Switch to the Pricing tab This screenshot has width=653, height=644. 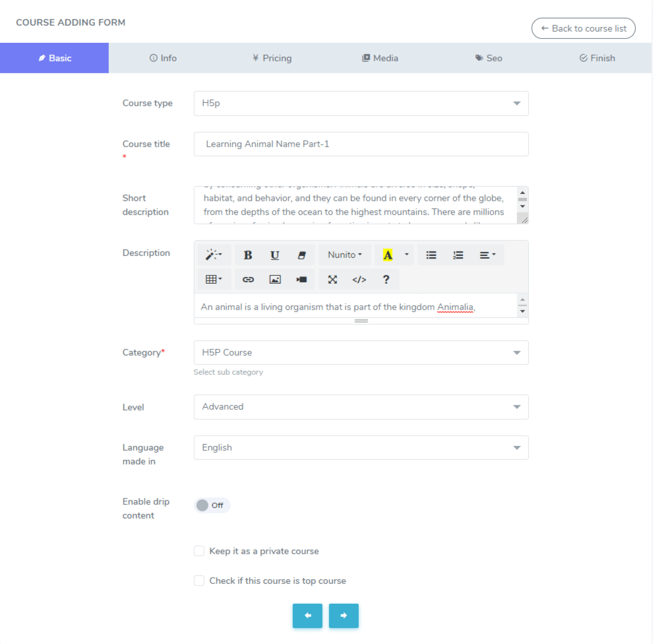pyautogui.click(x=272, y=58)
